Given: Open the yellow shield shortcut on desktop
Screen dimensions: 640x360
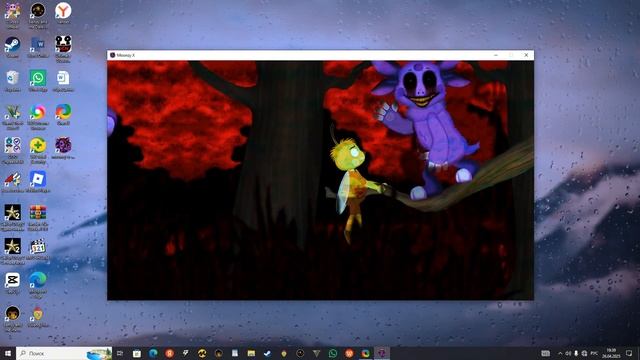Looking at the screenshot, I should coord(38,314).
